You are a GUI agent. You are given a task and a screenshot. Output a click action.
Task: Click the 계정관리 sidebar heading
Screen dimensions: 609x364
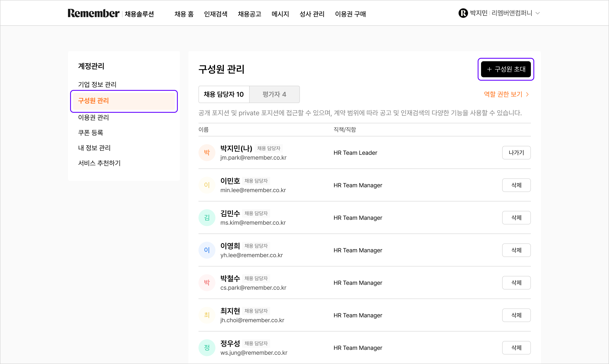point(91,66)
